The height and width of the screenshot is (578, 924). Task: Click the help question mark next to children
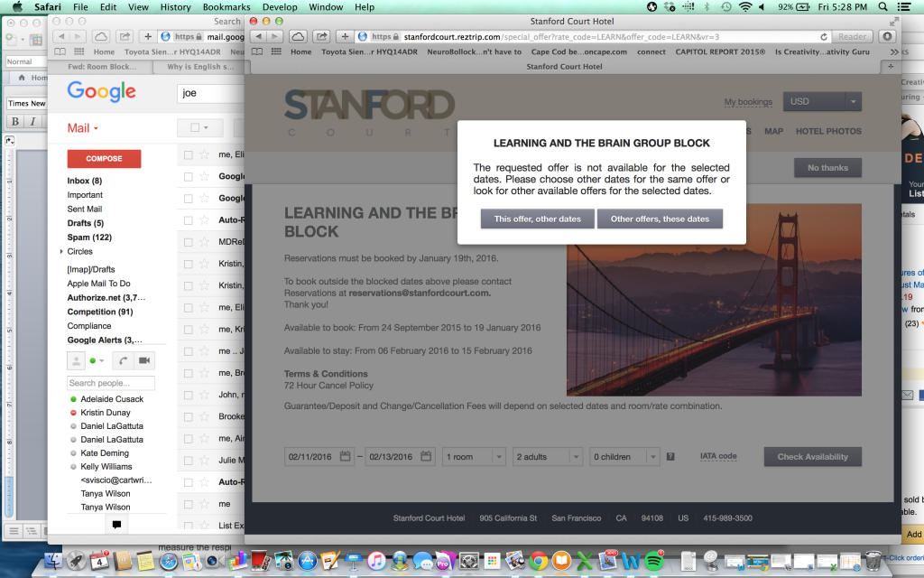pyautogui.click(x=670, y=456)
